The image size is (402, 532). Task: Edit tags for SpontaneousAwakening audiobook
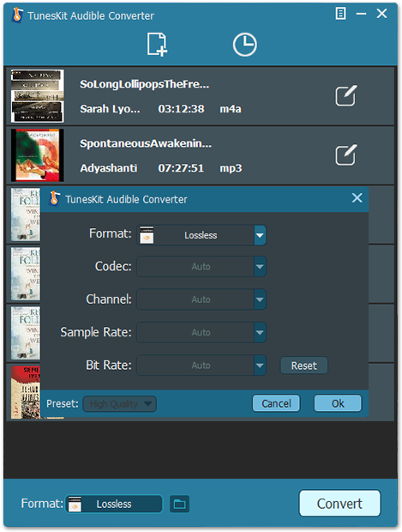coord(345,155)
